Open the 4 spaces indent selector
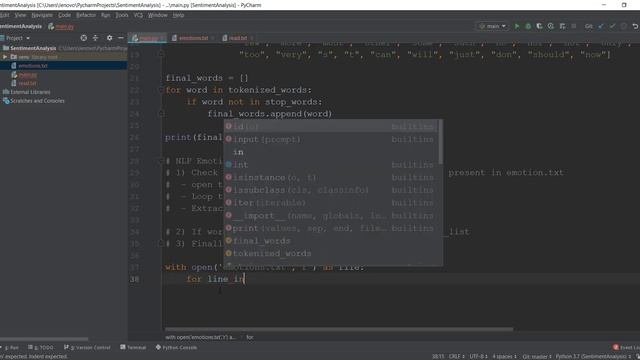Image resolution: width=640 pixels, height=360 pixels. click(504, 357)
